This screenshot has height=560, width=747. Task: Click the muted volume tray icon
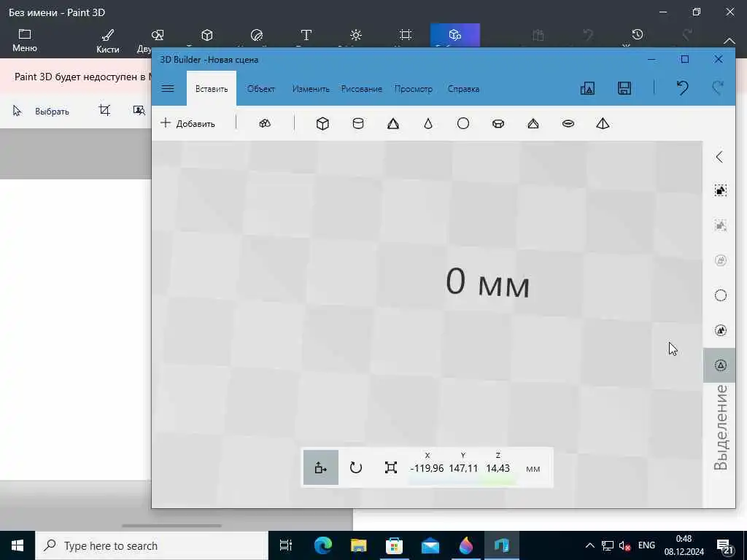pos(624,545)
